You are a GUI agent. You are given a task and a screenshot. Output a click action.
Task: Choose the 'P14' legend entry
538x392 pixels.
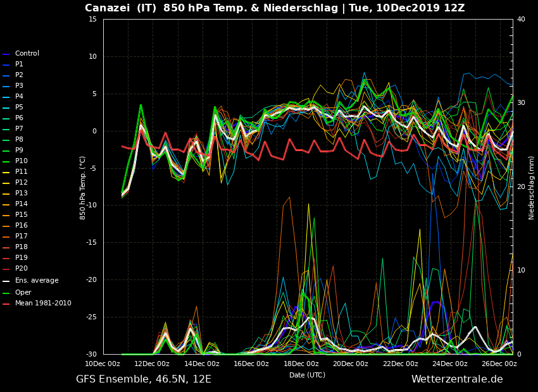[22, 204]
